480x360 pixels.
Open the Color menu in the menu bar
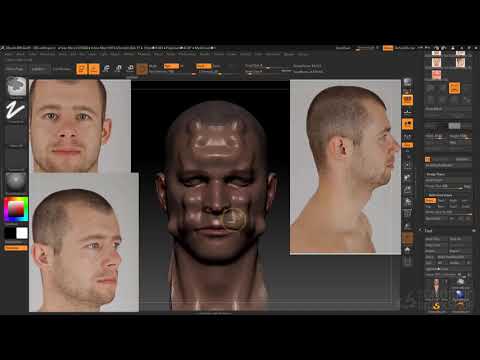[x=32, y=54]
